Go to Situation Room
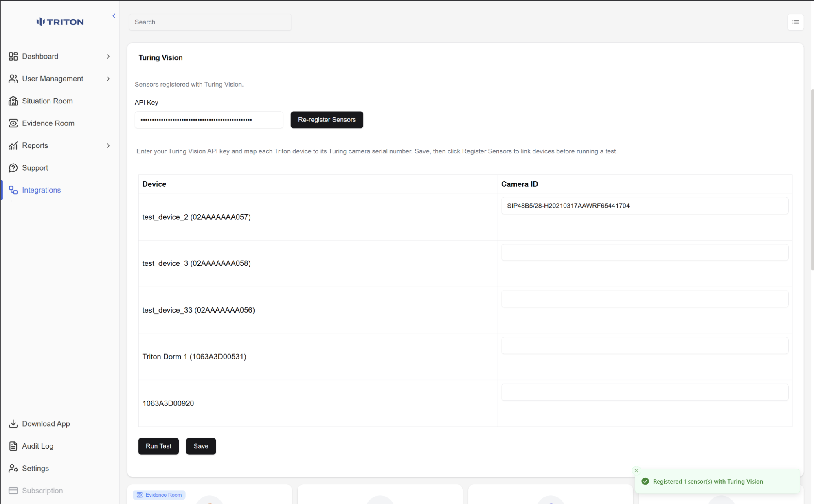814x504 pixels. coord(47,101)
